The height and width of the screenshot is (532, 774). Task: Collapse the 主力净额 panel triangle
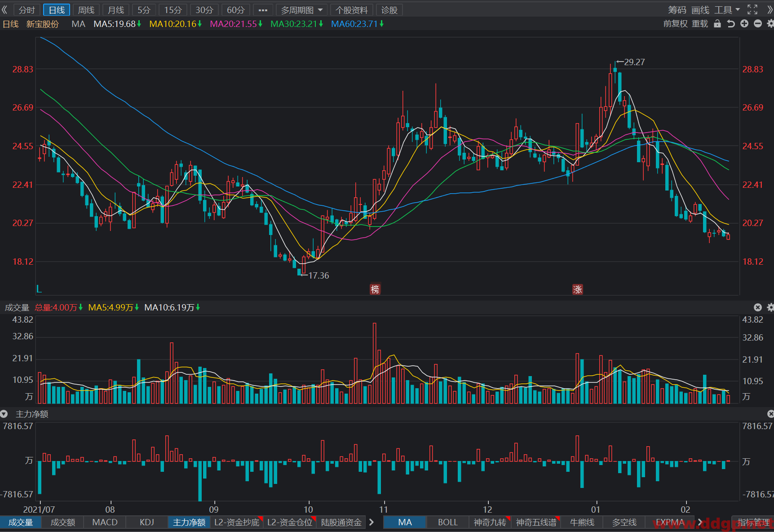[x=4, y=414]
